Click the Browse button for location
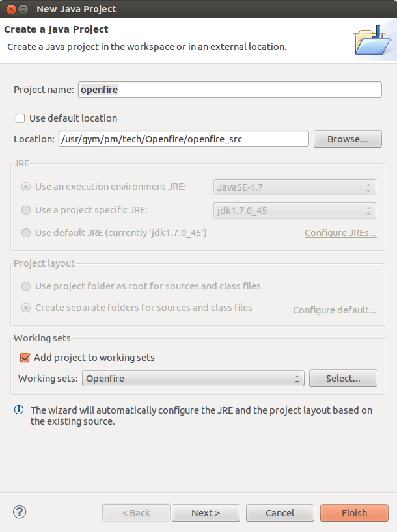 coord(348,139)
